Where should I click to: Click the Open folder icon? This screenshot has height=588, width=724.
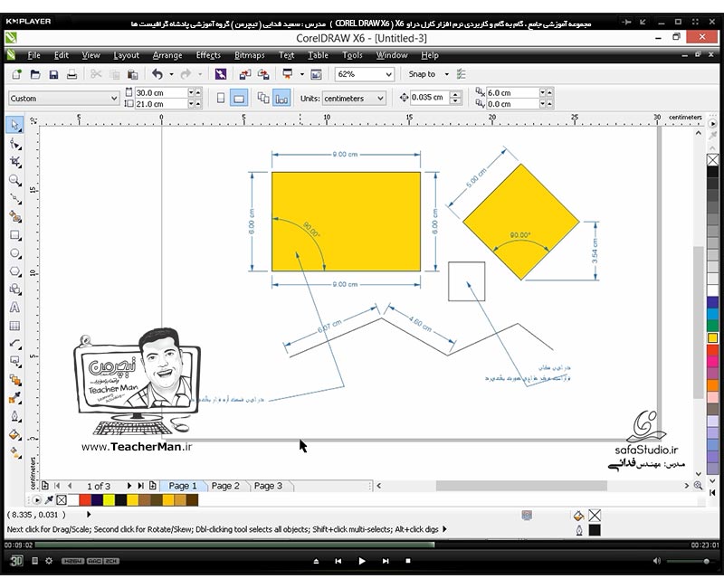click(x=35, y=74)
